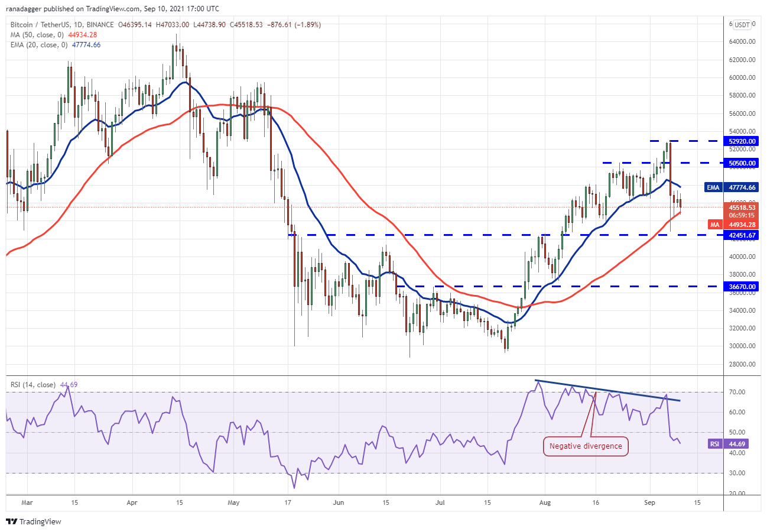Click the 64000.00 price axis label
Screen dimensions: 767x532
[x=743, y=42]
